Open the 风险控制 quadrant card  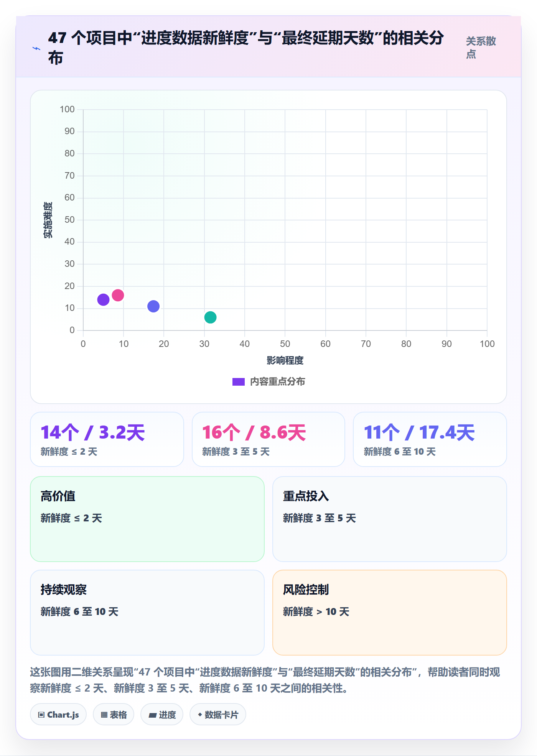[x=390, y=613]
